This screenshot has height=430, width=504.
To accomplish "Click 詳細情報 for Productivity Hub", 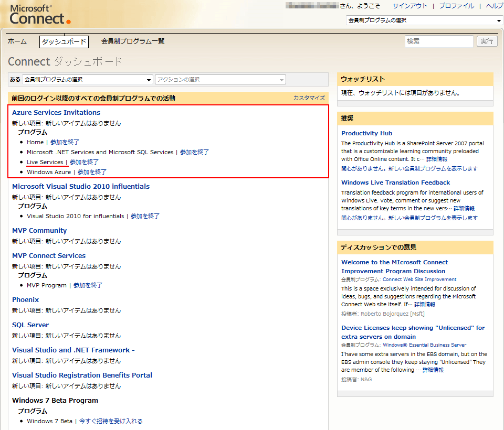I will coord(437,159).
